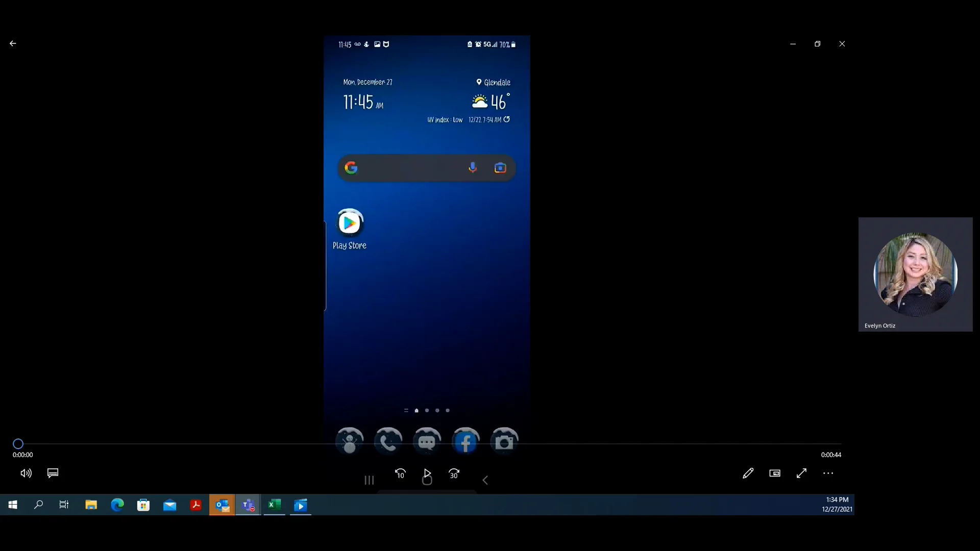Open subtitles and captions menu
The image size is (980, 551).
click(x=53, y=473)
